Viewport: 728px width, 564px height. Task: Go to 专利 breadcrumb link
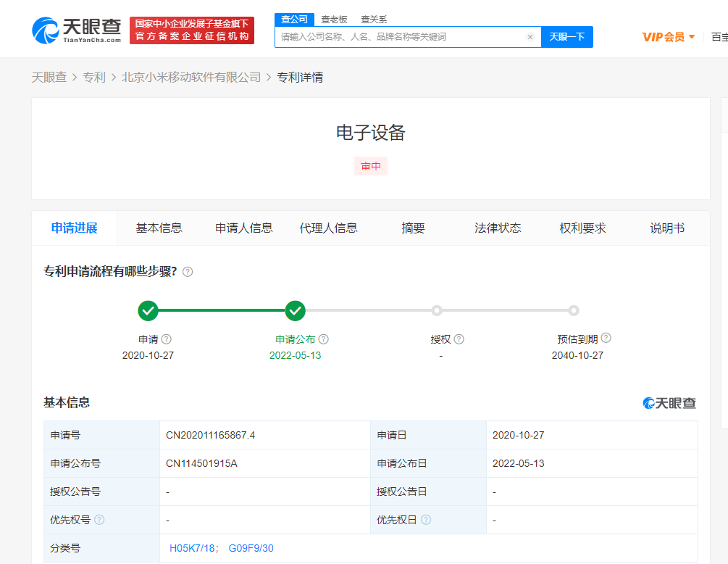click(94, 77)
